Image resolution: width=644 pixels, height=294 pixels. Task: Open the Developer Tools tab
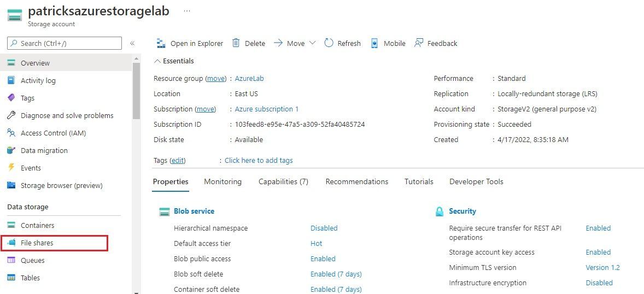point(476,181)
